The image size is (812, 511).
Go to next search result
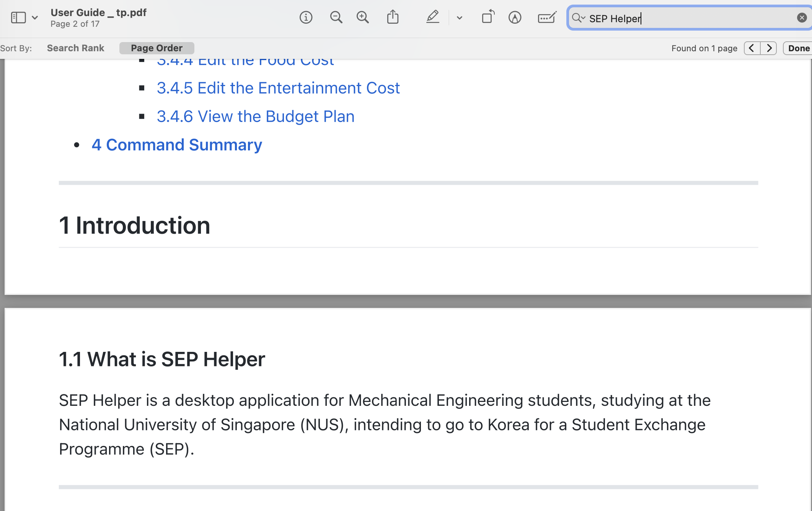pos(769,48)
